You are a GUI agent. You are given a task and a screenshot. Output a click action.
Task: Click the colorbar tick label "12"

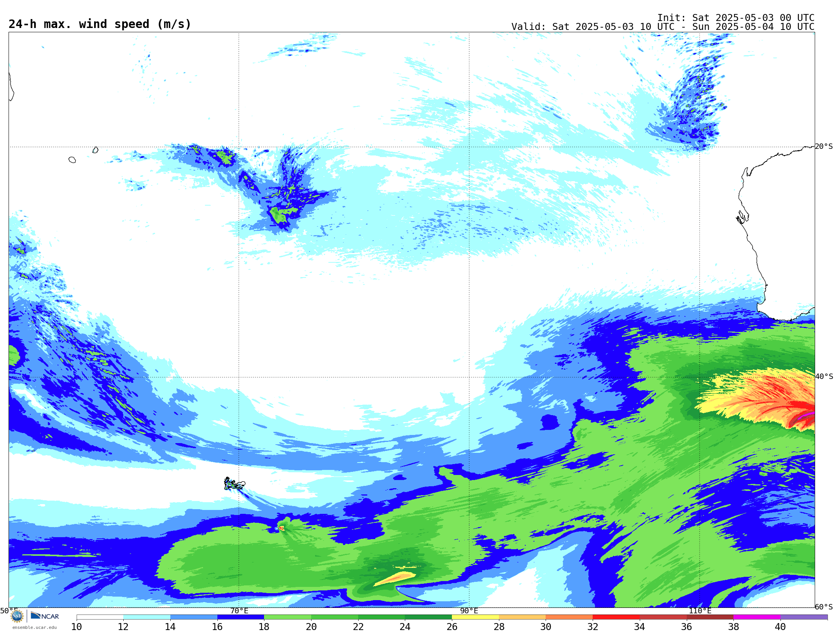pos(123,627)
